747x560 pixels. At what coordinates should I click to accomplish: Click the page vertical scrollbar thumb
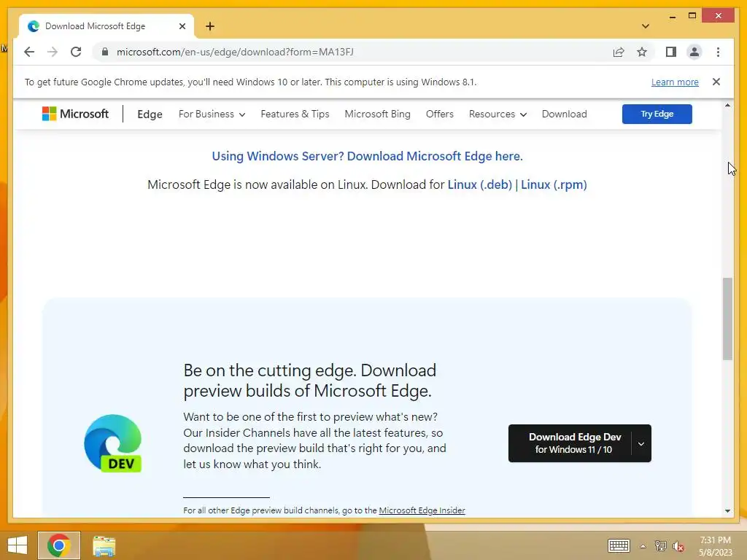(x=727, y=319)
